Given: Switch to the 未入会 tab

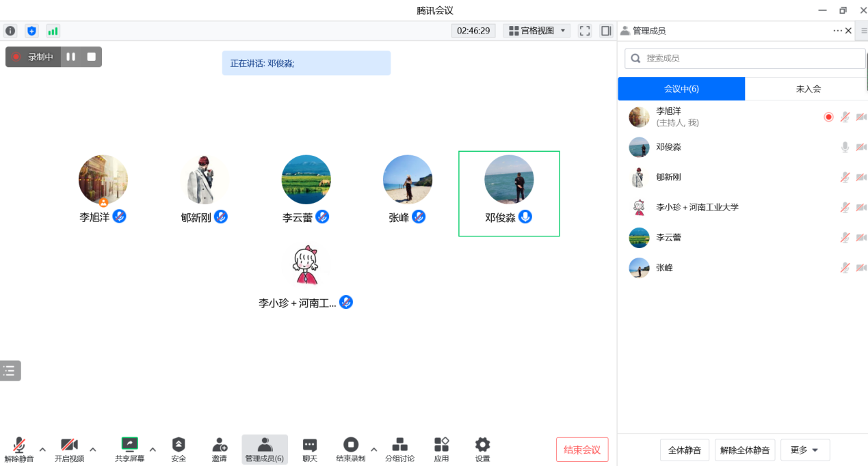Looking at the screenshot, I should pyautogui.click(x=808, y=89).
